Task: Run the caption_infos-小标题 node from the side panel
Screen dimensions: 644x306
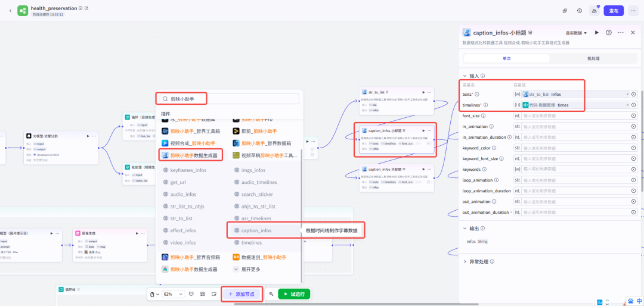Action: point(597,32)
